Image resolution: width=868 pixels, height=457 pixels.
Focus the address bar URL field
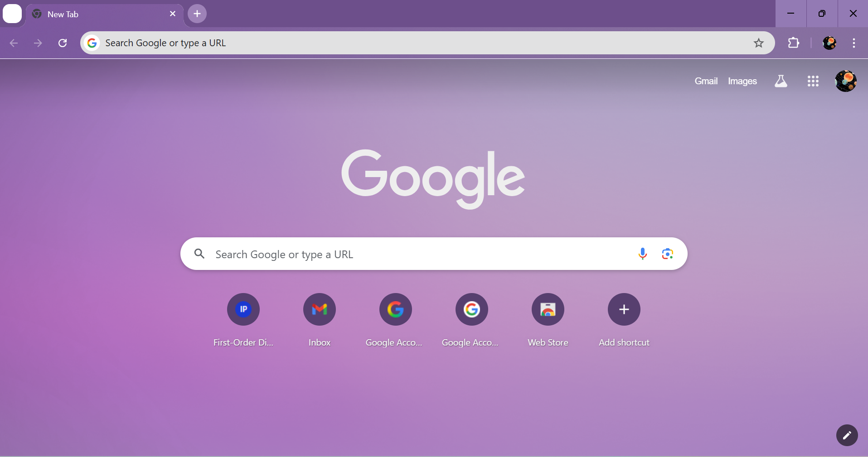427,43
